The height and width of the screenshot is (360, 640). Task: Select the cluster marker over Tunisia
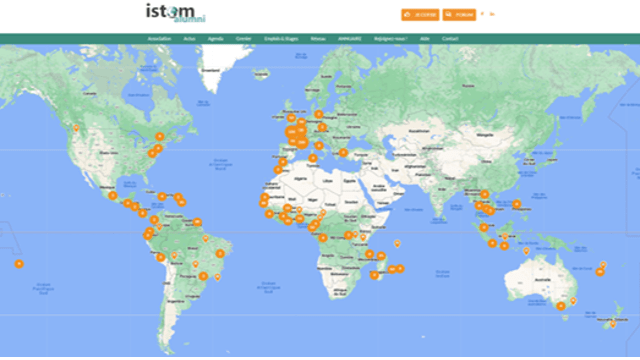313,158
